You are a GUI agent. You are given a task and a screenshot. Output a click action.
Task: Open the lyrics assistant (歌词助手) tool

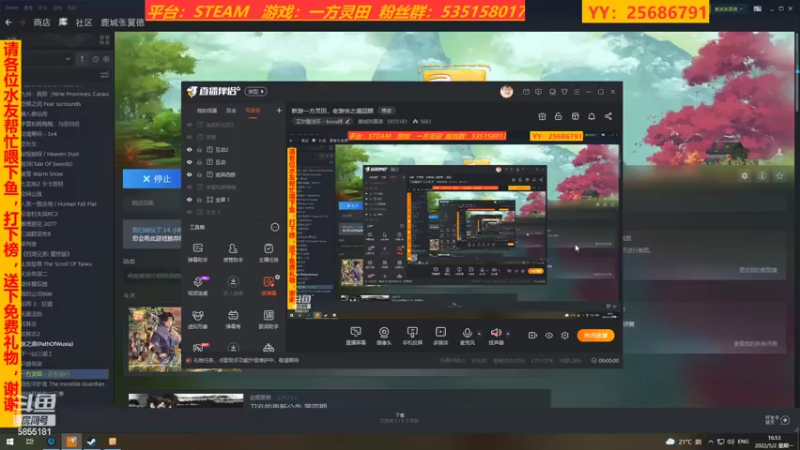268,319
